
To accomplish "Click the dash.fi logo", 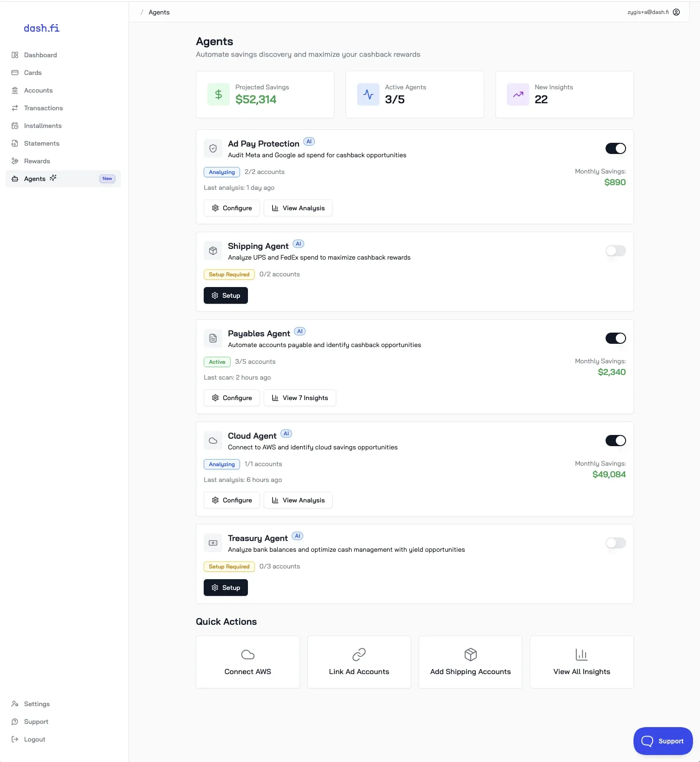I will coord(41,28).
